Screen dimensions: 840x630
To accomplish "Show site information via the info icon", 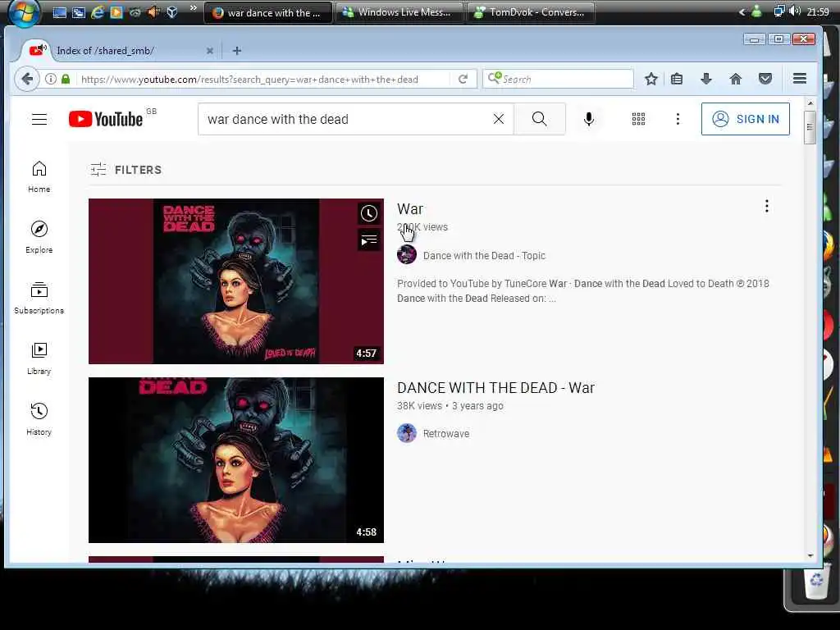I will [x=51, y=80].
